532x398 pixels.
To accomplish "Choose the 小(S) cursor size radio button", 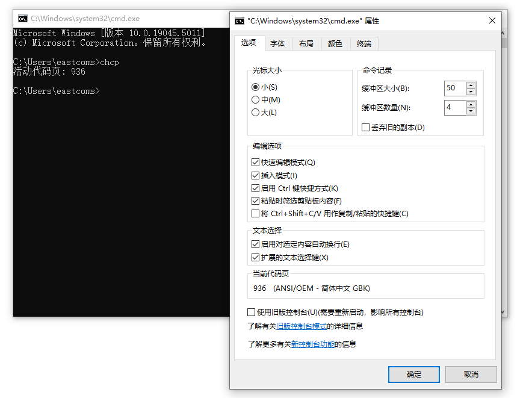I will (256, 87).
